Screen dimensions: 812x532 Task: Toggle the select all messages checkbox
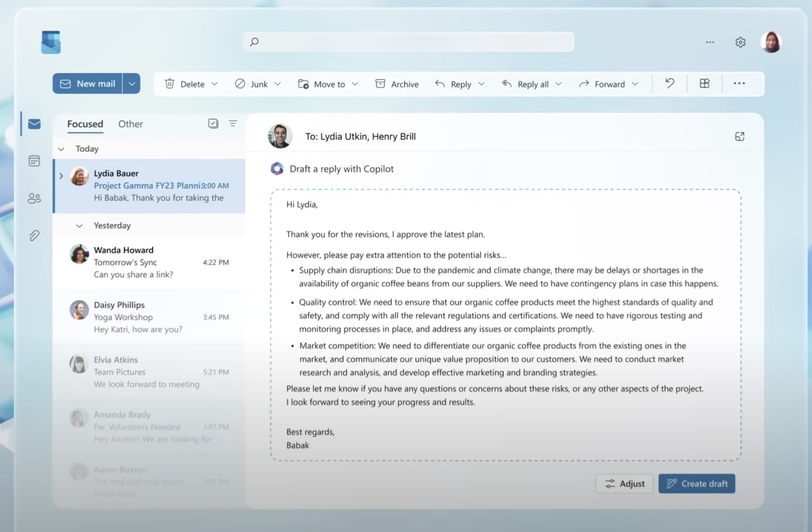213,123
